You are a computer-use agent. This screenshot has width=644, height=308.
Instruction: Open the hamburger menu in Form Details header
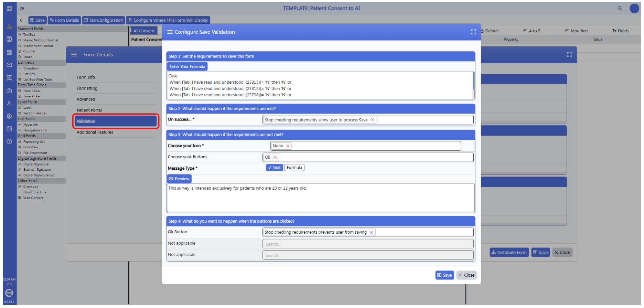click(74, 54)
